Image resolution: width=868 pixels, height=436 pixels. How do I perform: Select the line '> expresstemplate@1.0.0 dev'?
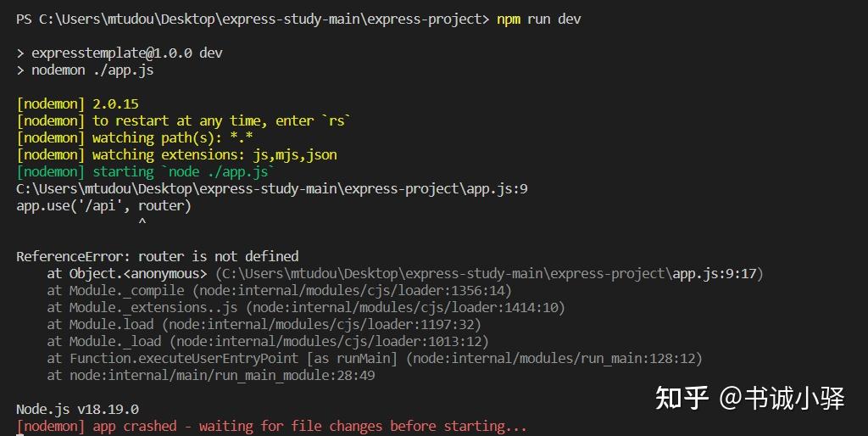click(120, 53)
